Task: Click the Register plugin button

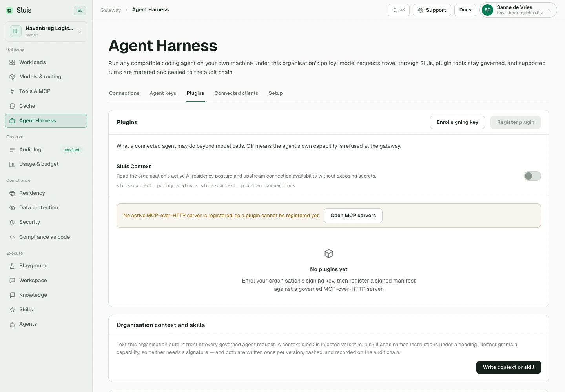Action: coord(516,122)
